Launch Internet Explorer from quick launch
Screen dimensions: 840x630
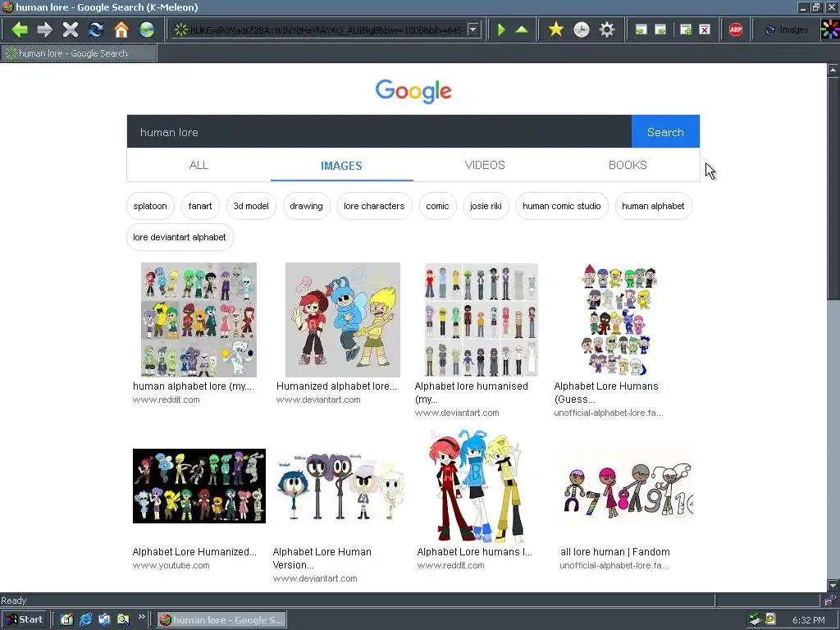(x=85, y=620)
